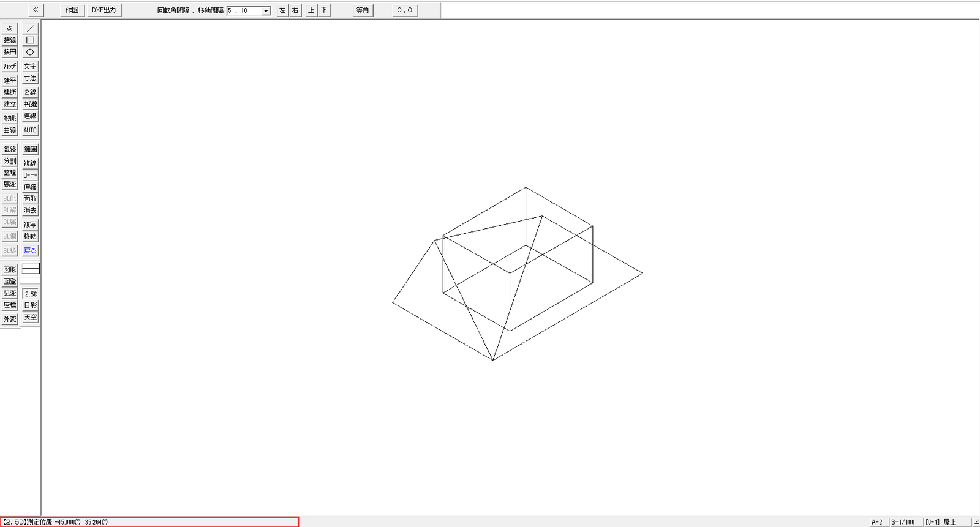The height and width of the screenshot is (527, 980).
Task: Select the rectangle drawing tool icon
Action: [x=30, y=40]
